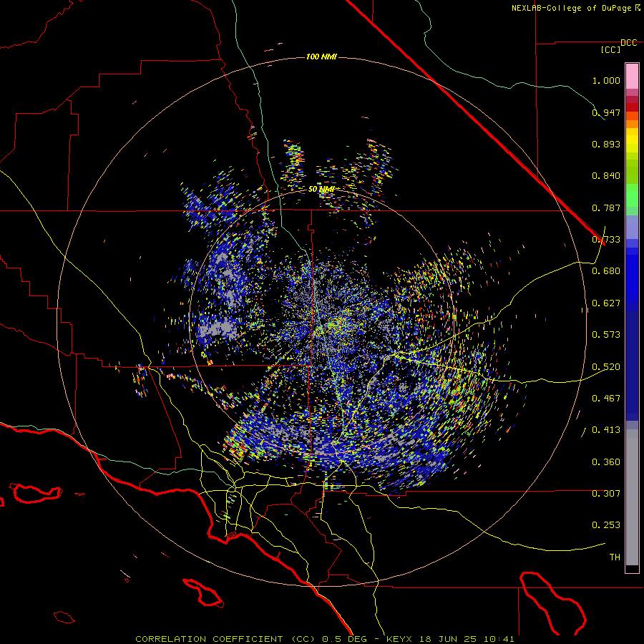
Task: Pick the red segment of the color bar
Action: (x=632, y=107)
